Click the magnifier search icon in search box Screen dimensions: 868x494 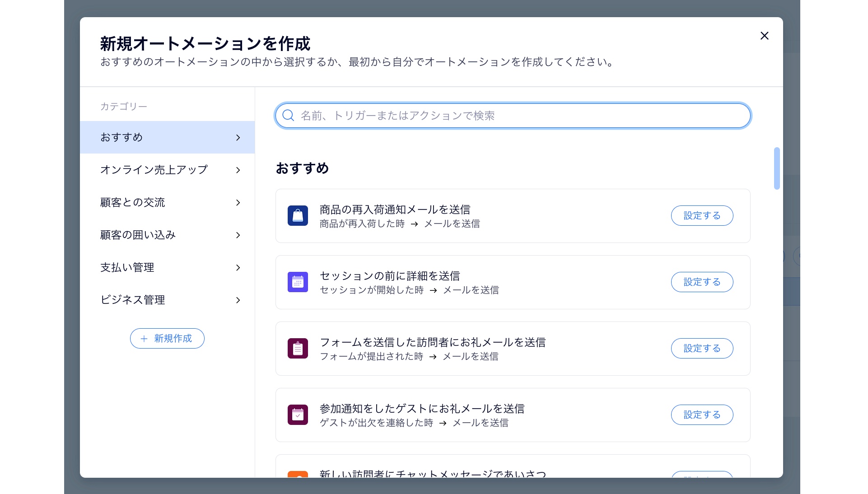pos(288,116)
